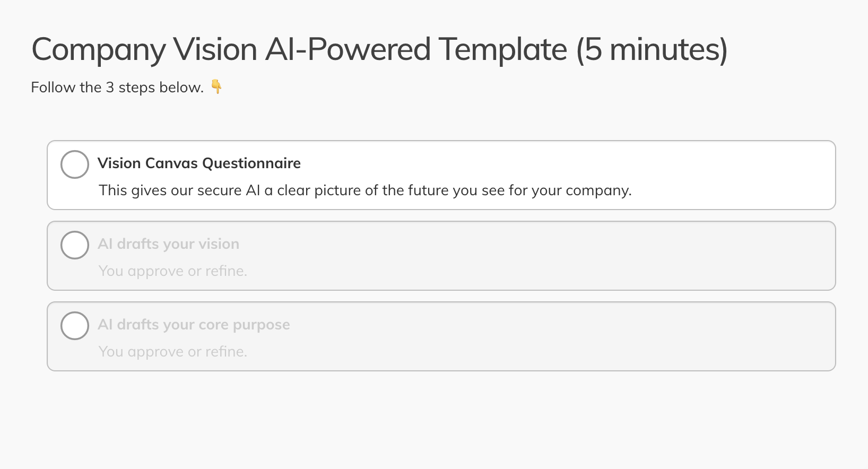Viewport: 868px width, 469px height.
Task: Click the Vision Canvas Questionnaire status circle
Action: (75, 164)
